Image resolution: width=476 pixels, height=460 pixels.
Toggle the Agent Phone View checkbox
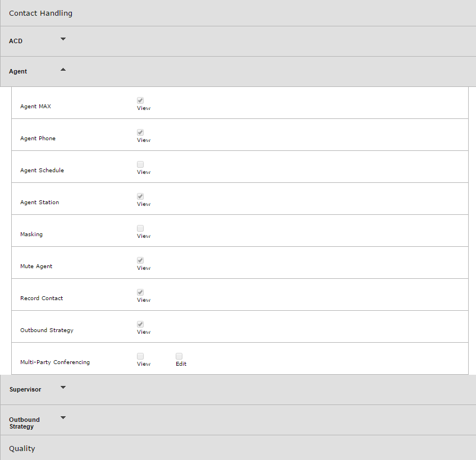click(x=140, y=132)
